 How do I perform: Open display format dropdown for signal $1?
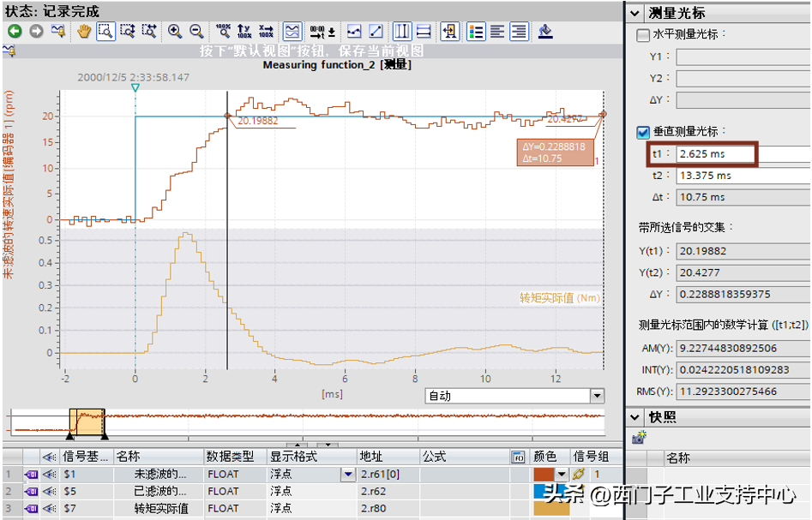point(347,474)
